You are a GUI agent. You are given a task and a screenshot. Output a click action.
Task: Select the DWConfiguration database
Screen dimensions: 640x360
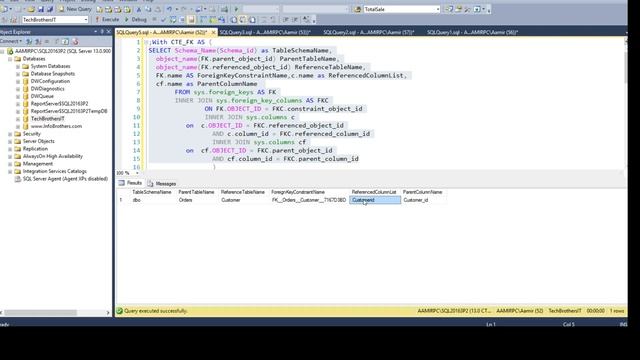tap(50, 81)
